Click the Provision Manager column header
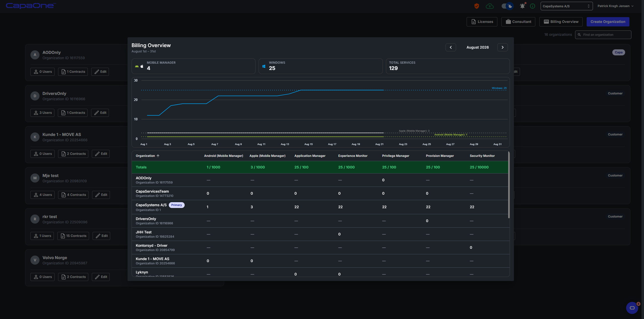Image resolution: width=644 pixels, height=319 pixels. (440, 156)
